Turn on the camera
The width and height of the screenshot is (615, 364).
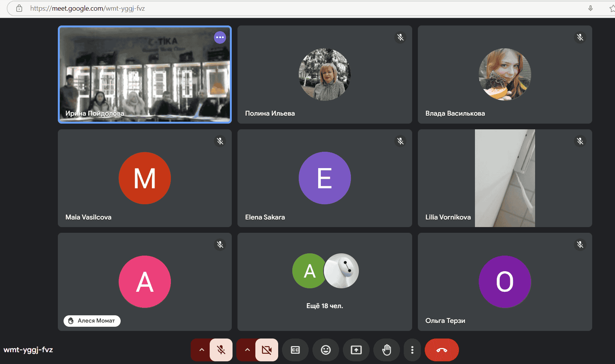pos(267,350)
